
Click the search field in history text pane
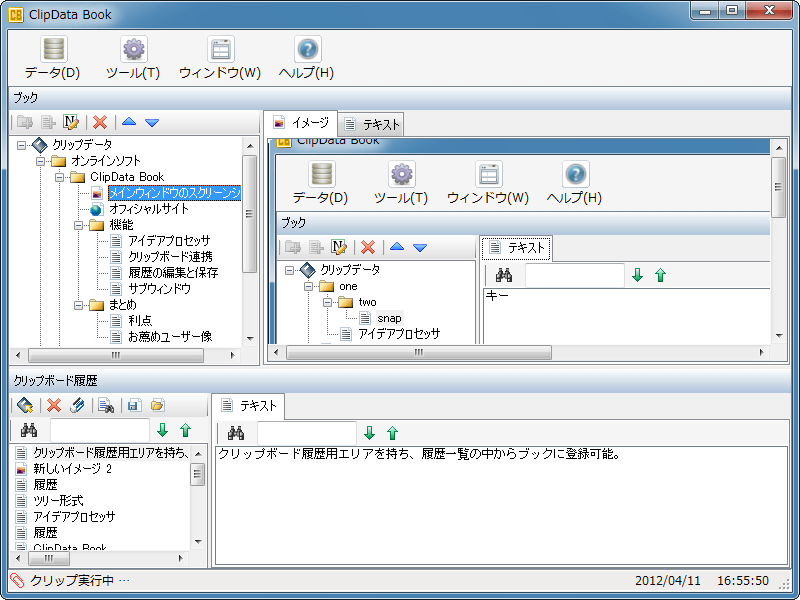(307, 434)
